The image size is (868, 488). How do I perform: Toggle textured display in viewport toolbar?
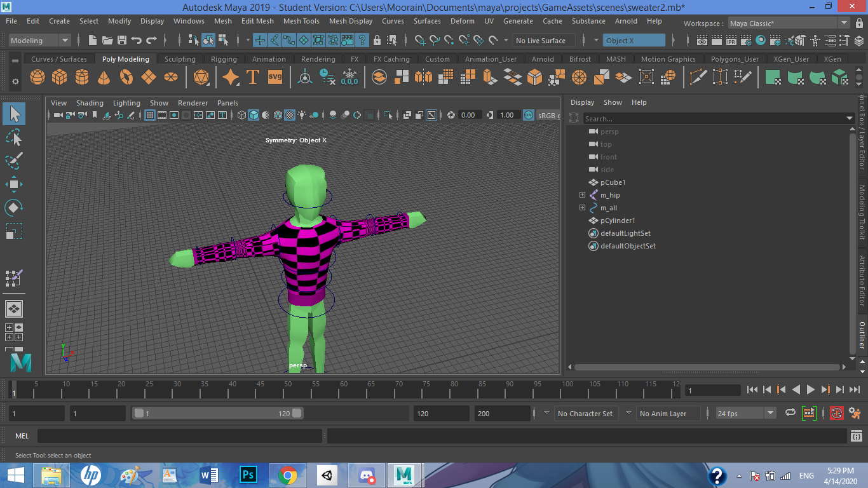(290, 115)
